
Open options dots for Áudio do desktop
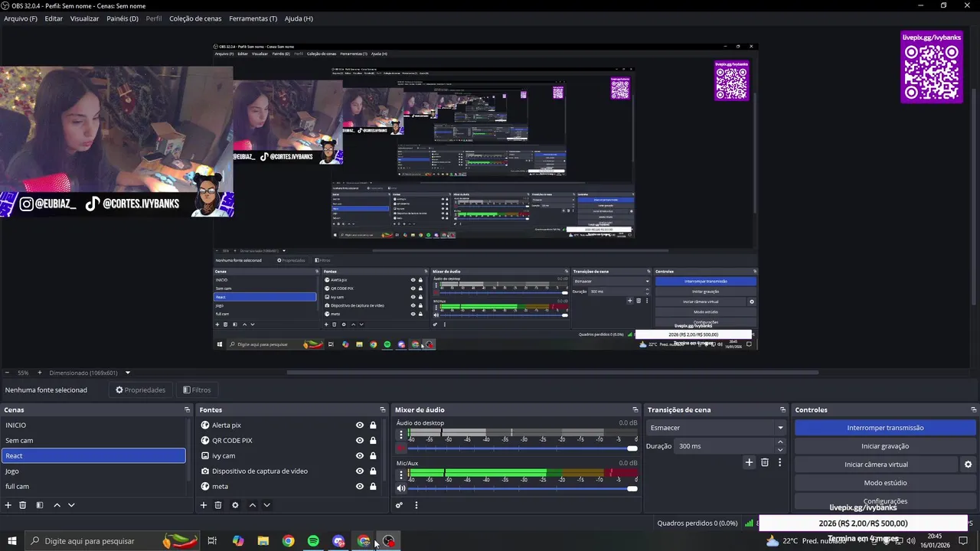(x=400, y=435)
